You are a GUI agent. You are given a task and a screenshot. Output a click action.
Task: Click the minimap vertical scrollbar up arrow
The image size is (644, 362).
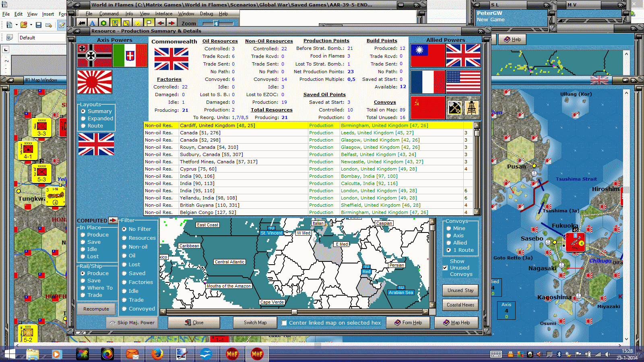(x=433, y=221)
